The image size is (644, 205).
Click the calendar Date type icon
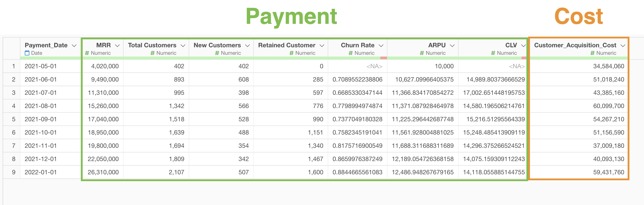(27, 53)
